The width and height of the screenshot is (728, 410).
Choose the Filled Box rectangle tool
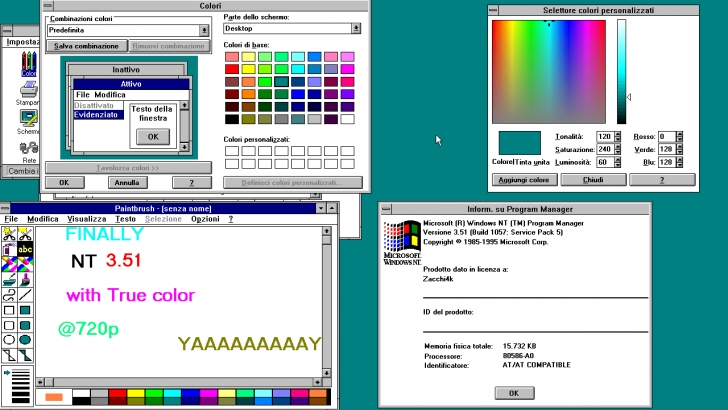(25, 310)
